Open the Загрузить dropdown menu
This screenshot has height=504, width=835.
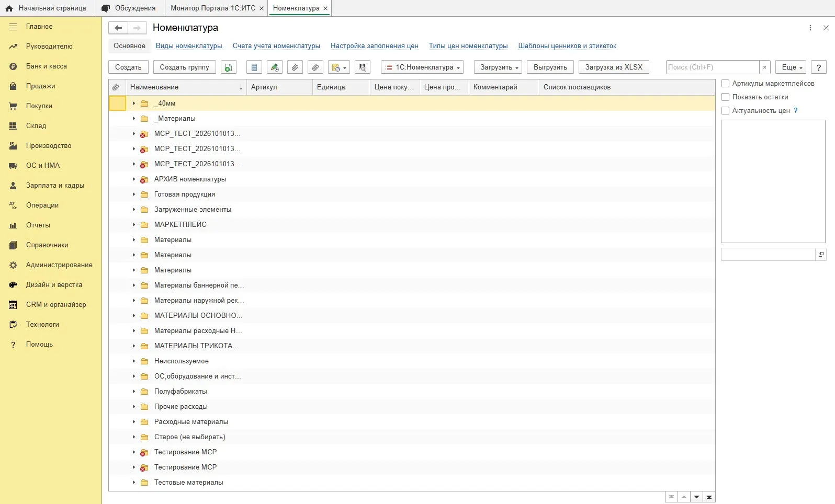[499, 67]
